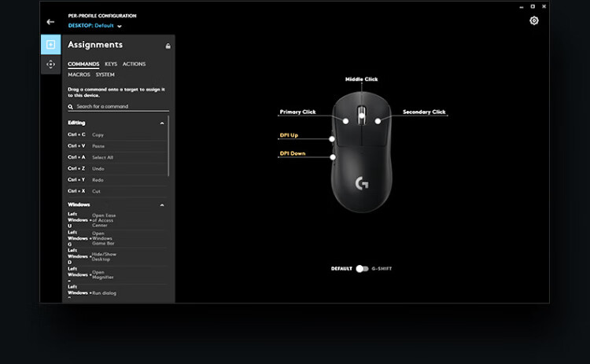Click the back arrow icon

click(50, 22)
